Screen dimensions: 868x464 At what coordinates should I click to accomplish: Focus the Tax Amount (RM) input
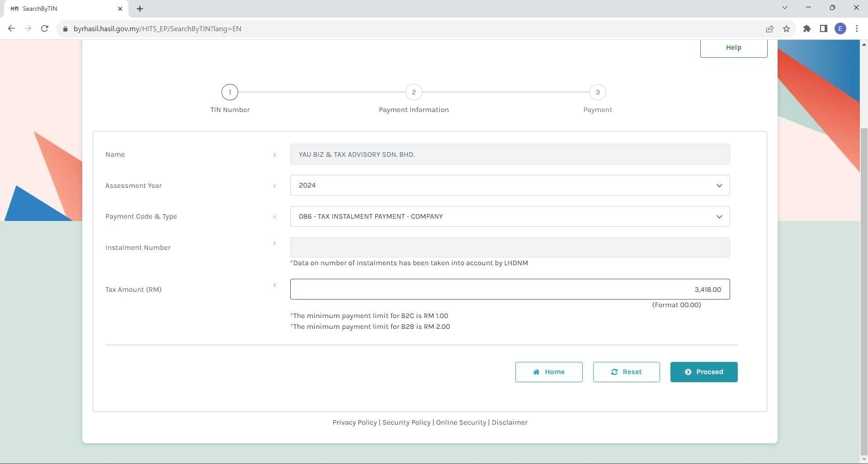pos(510,289)
